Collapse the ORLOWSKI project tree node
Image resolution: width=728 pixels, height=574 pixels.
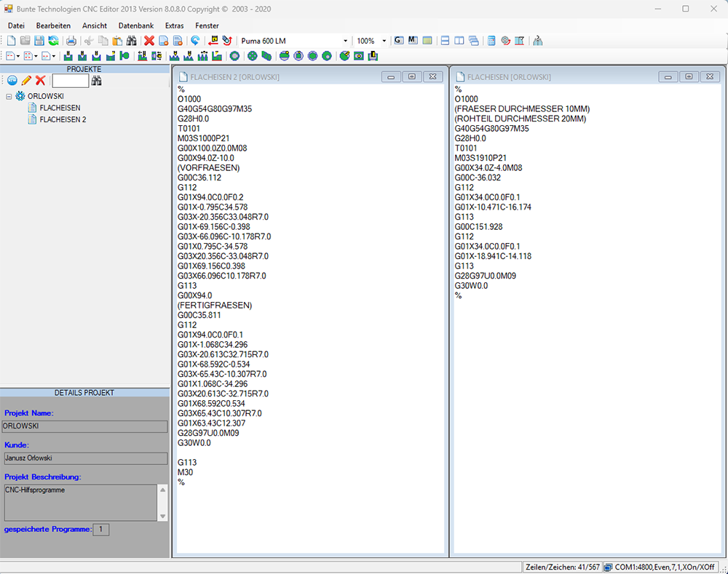[x=8, y=97]
